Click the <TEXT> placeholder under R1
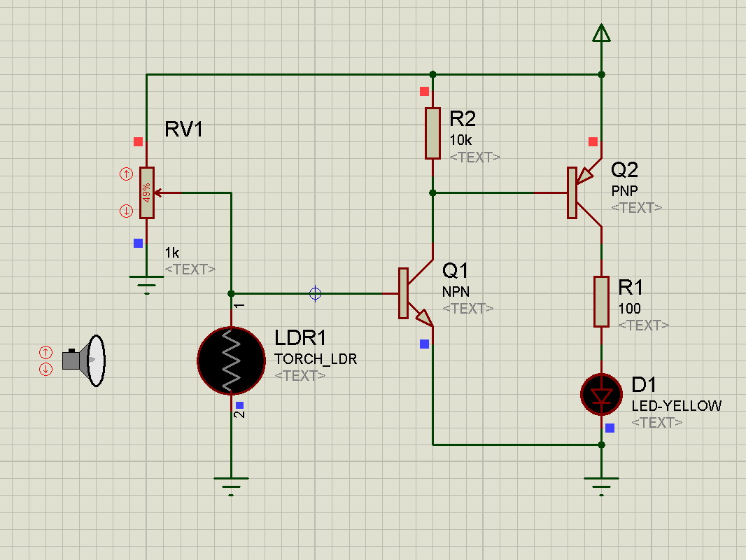746x560 pixels. click(644, 325)
